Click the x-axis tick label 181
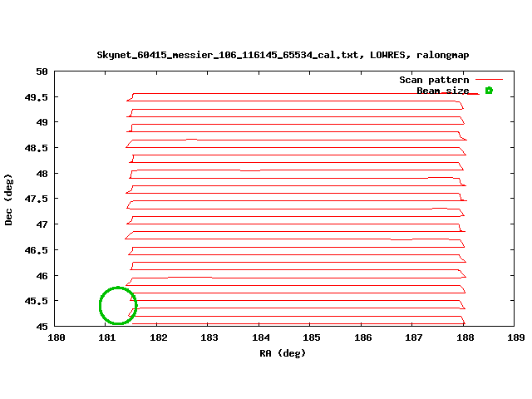Image resolution: width=532 pixels, height=399 pixels. point(107,337)
